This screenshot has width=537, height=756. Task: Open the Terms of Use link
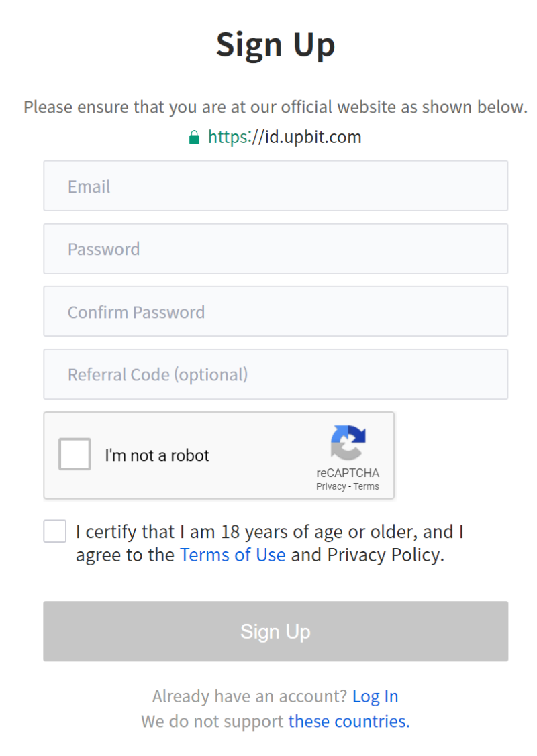(x=232, y=555)
